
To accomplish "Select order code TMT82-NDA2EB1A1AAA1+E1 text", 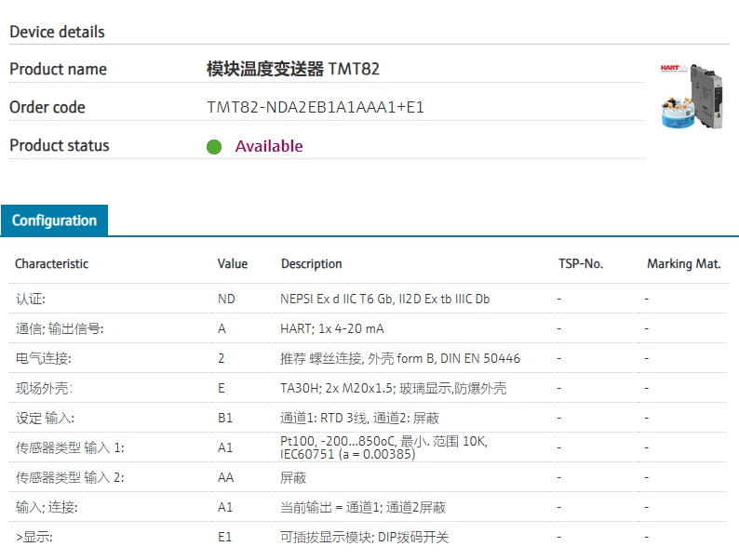I will [316, 107].
